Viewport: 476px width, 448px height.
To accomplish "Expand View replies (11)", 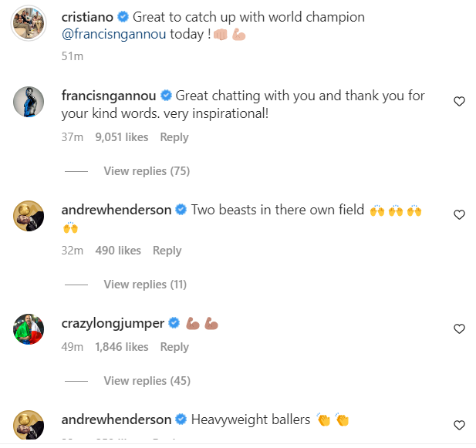I will click(145, 285).
